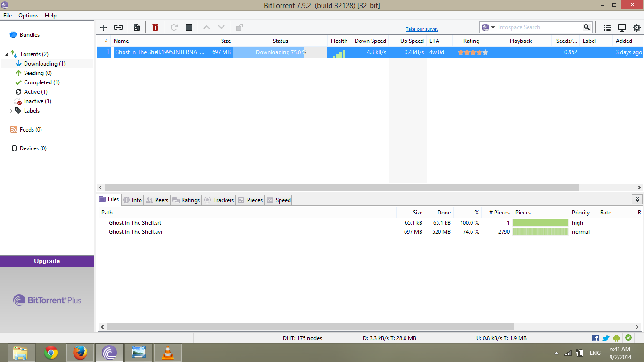Open the File menu
Viewport: 644px width, 362px height.
(x=8, y=16)
